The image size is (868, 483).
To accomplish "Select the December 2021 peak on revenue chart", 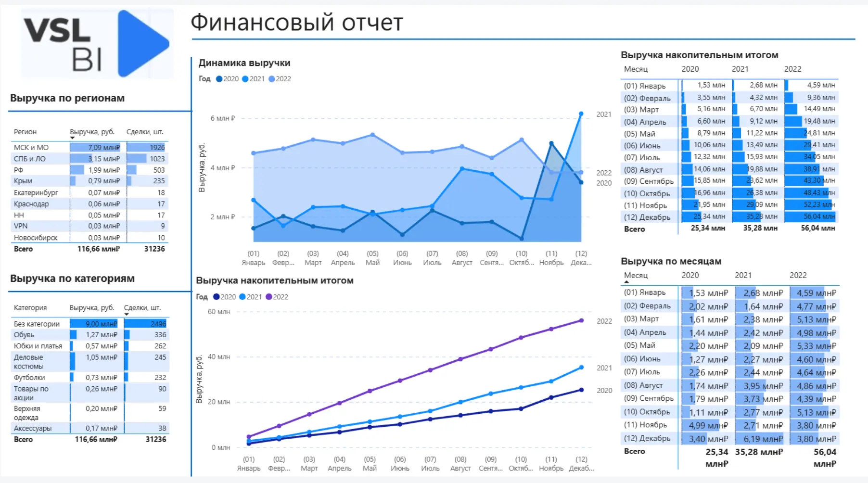I will (581, 114).
